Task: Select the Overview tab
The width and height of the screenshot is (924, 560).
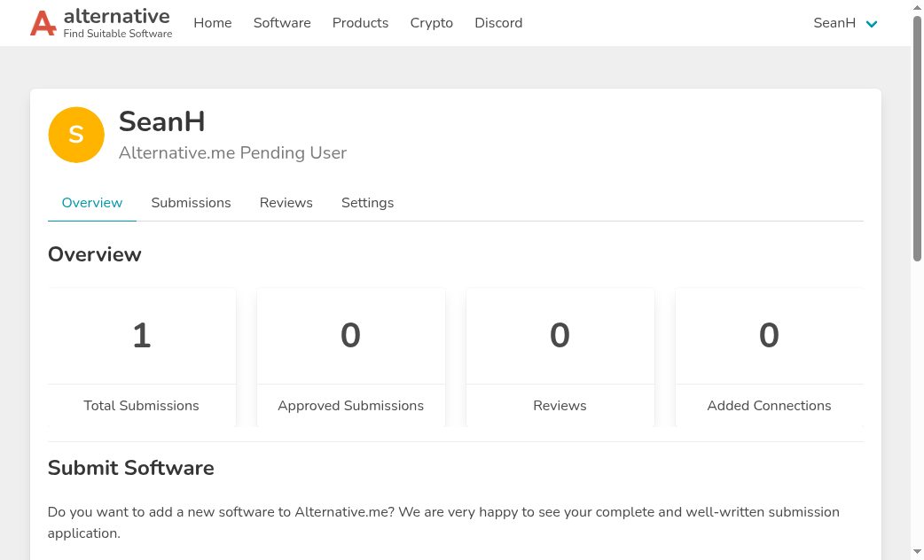Action: pos(92,203)
